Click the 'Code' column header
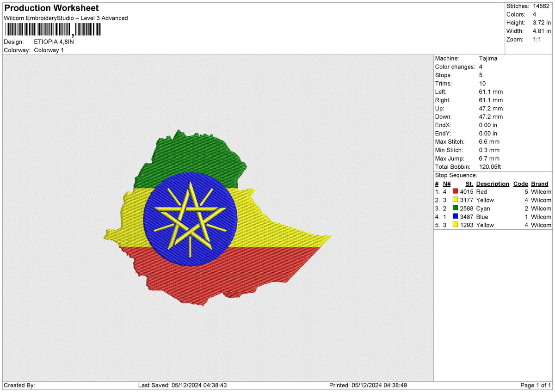Screen dimensions: 555x392 click(x=521, y=184)
